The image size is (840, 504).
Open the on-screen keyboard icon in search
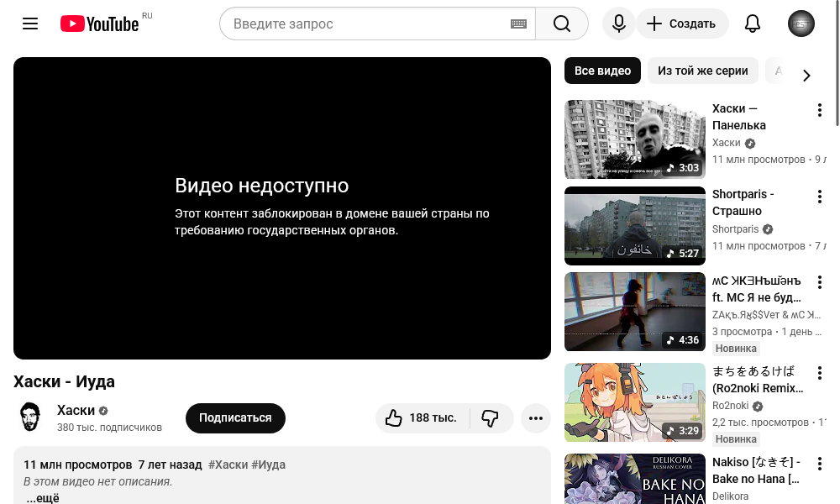tap(518, 24)
